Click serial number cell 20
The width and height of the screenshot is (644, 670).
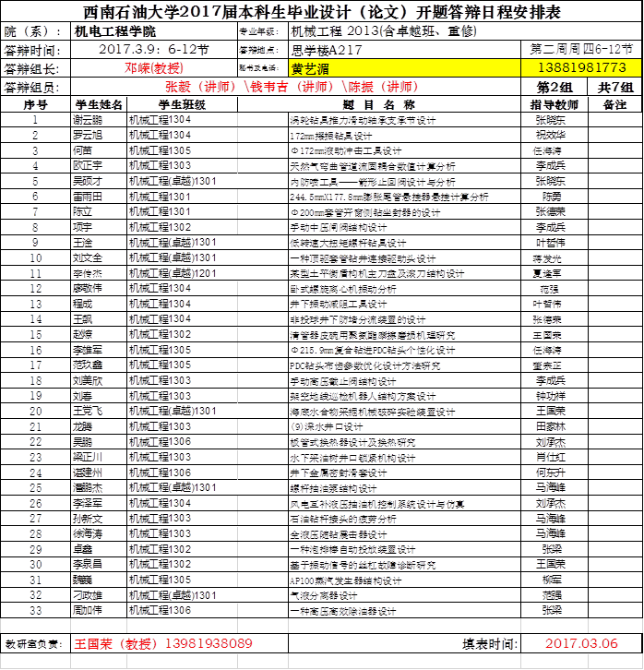(x=35, y=411)
